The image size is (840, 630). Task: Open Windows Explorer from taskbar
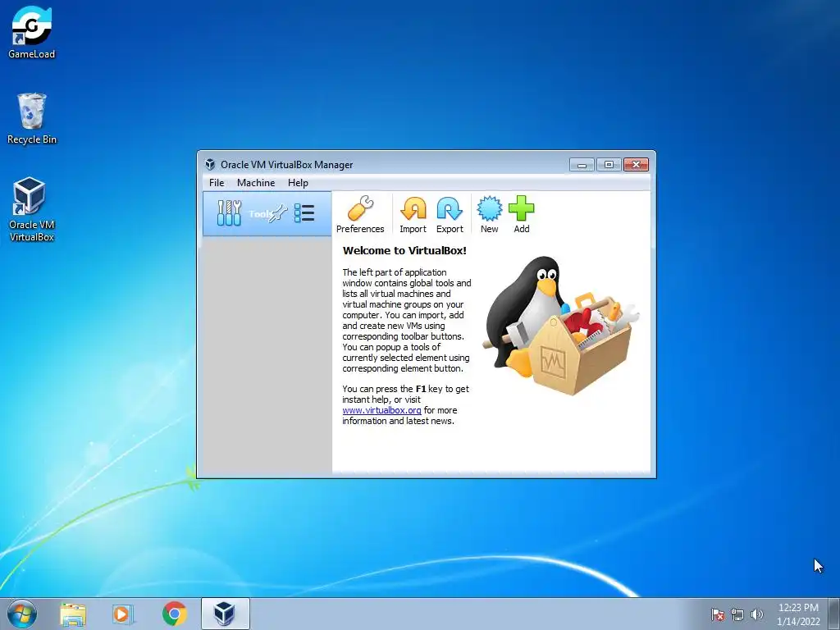[x=73, y=614]
